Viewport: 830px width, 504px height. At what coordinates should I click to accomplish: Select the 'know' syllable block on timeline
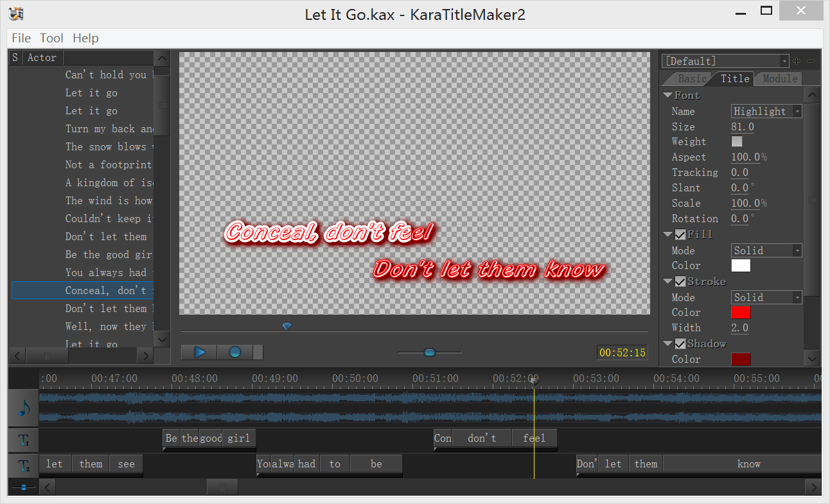coord(742,464)
